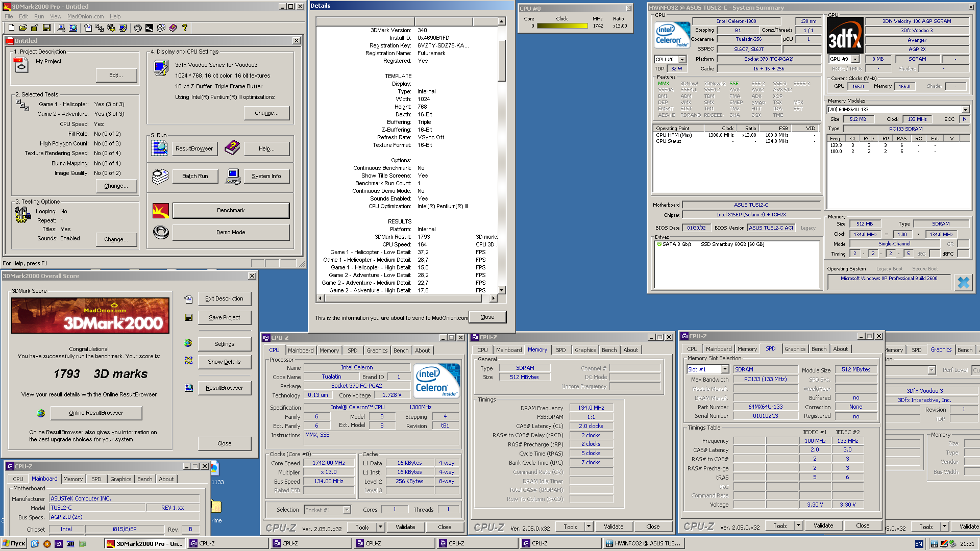Screen dimensions: 980x551
Task: Open the GPU #0 selector in HWiNFO32
Action: click(855, 59)
